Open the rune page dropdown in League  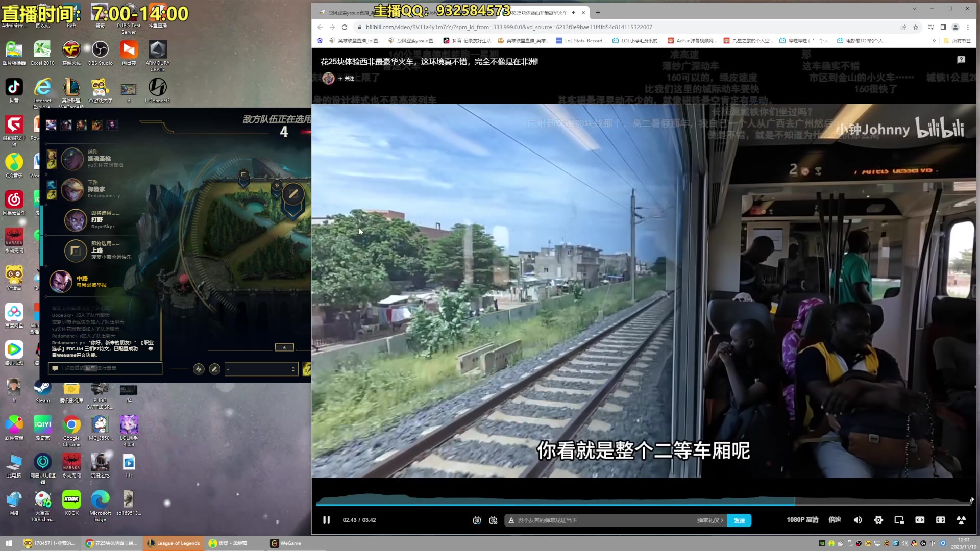tap(261, 369)
